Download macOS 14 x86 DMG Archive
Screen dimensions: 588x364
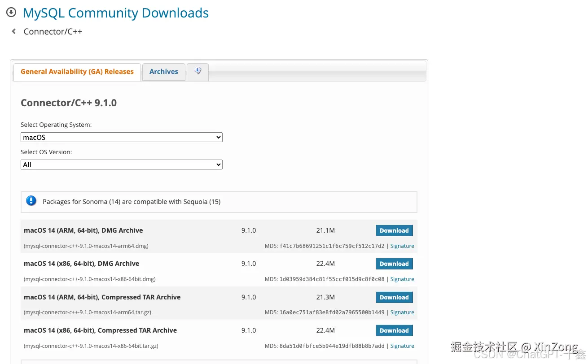[x=394, y=264]
